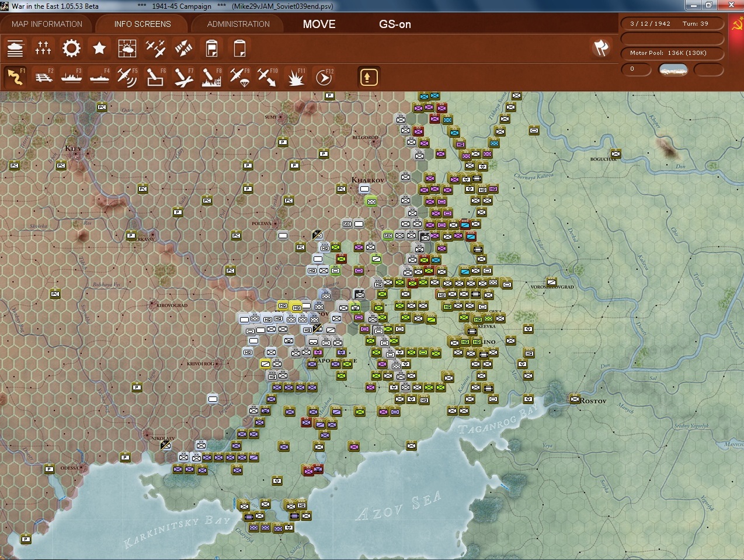Open the blank event log document icon

click(239, 48)
